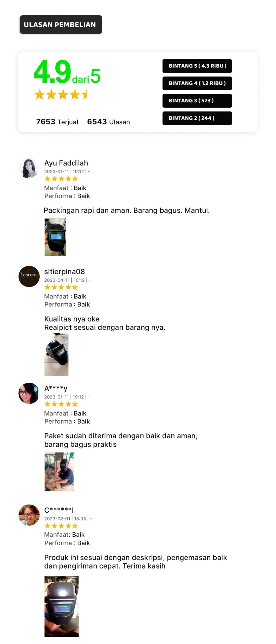The height and width of the screenshot is (644, 276).
Task: Choose the BINTANG 3 (523) filter
Action: 197,101
